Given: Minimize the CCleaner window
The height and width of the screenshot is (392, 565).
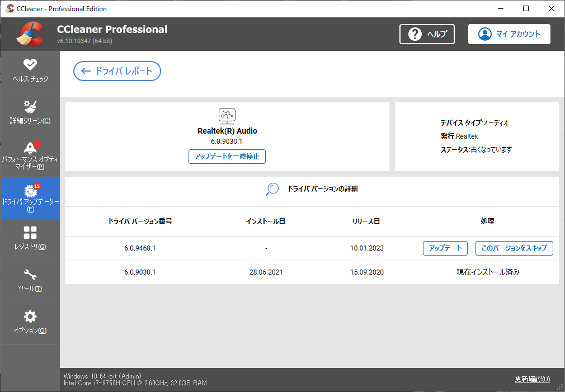Looking at the screenshot, I should [501, 8].
